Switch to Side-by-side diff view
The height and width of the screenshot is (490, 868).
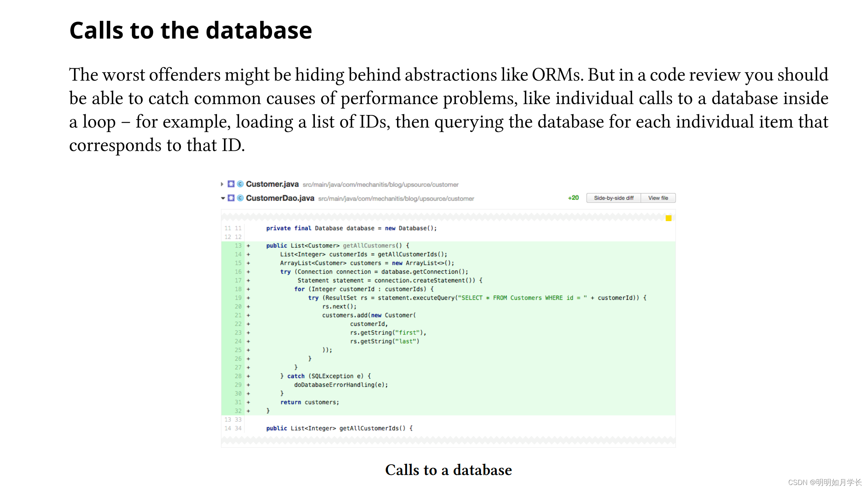tap(614, 198)
